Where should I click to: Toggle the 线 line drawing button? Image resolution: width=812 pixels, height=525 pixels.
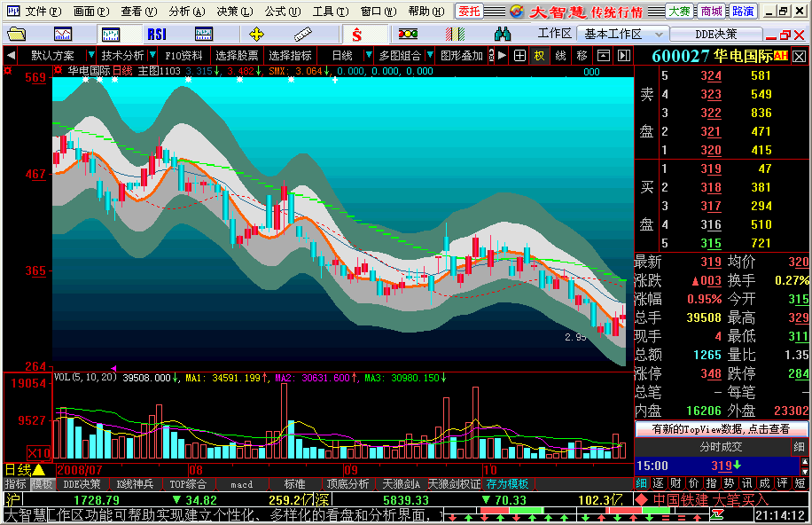click(561, 55)
